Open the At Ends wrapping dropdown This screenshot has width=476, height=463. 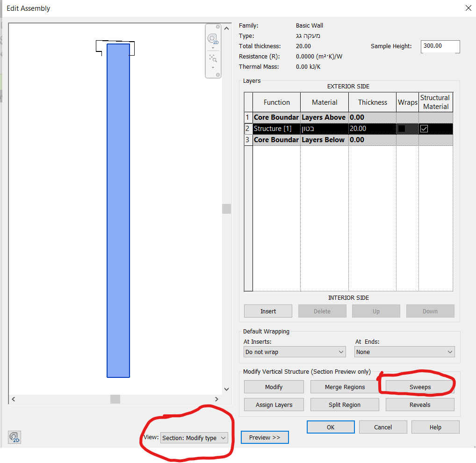point(404,352)
